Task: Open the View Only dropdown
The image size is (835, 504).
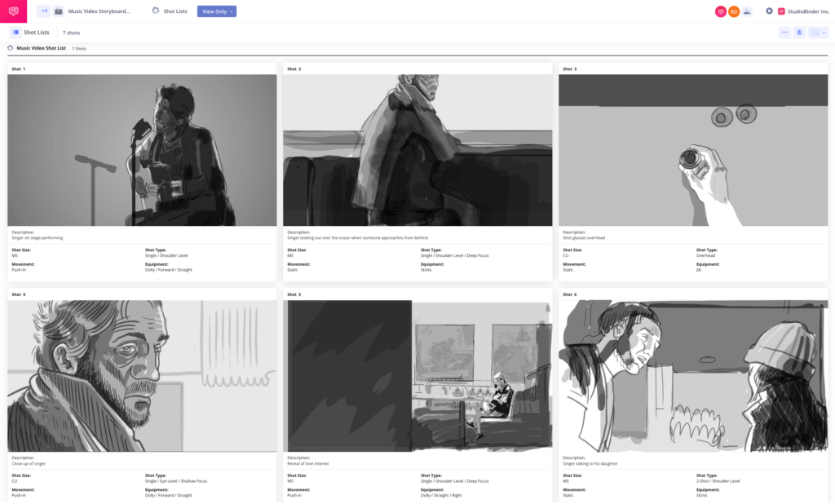Action: coord(217,11)
